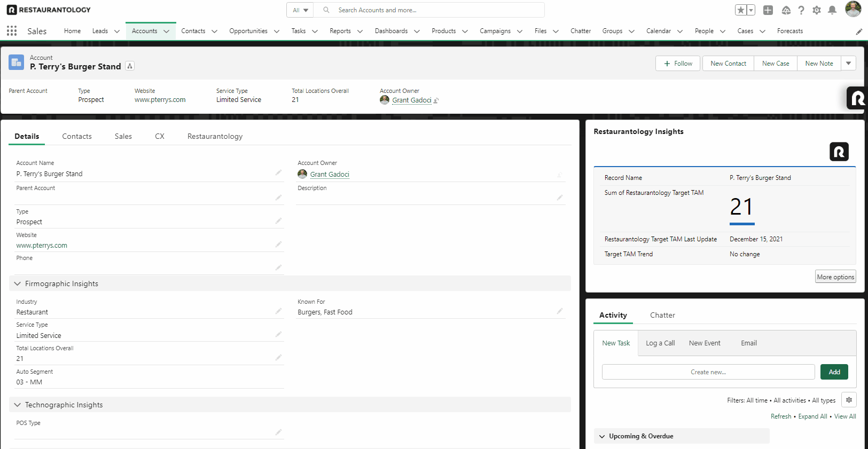Select the Log a Call tab

[x=660, y=343]
